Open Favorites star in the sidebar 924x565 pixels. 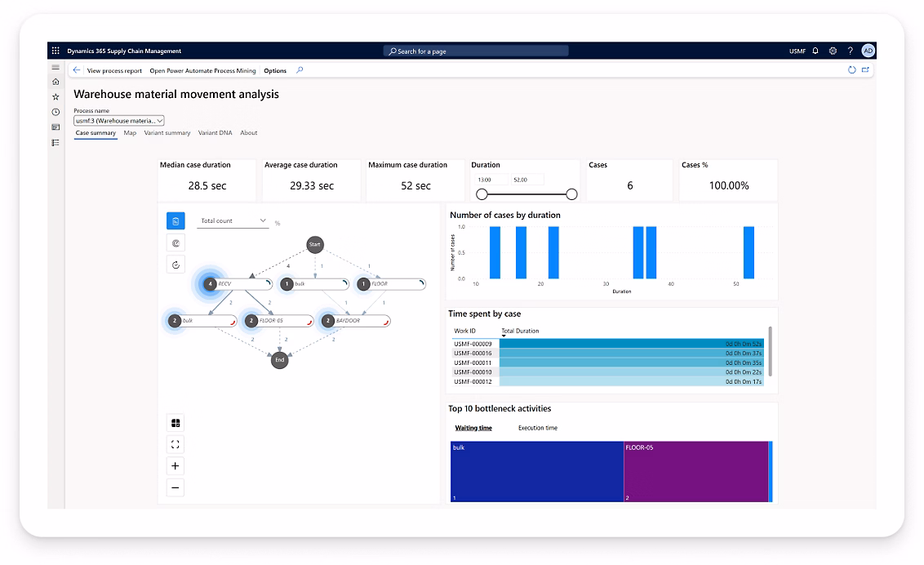tap(56, 96)
